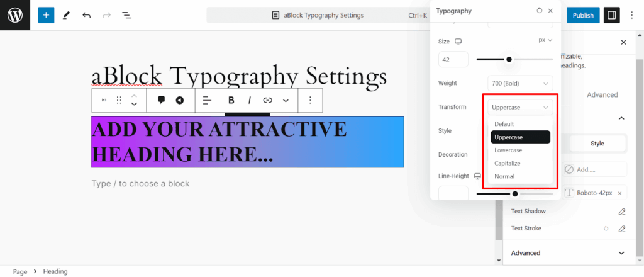Screen dimensions: 644x277
Task: Toggle bold formatting in block toolbar
Action: click(x=231, y=100)
